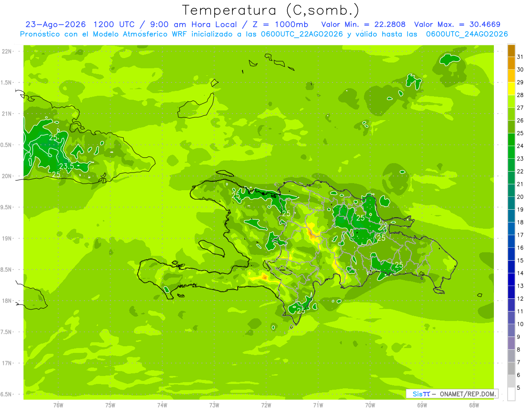Viewport: 532px width, 411px height.
Task: Click the "70W" longitude axis label
Action: click(370, 405)
